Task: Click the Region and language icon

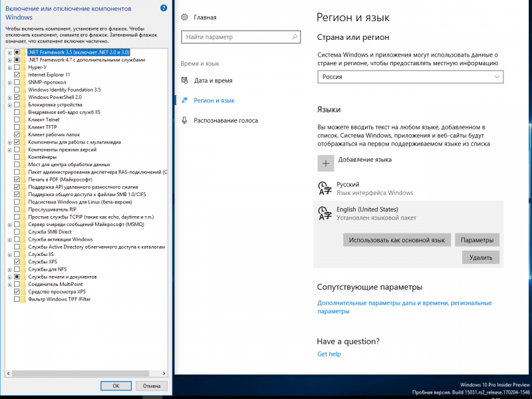Action: pyautogui.click(x=185, y=100)
